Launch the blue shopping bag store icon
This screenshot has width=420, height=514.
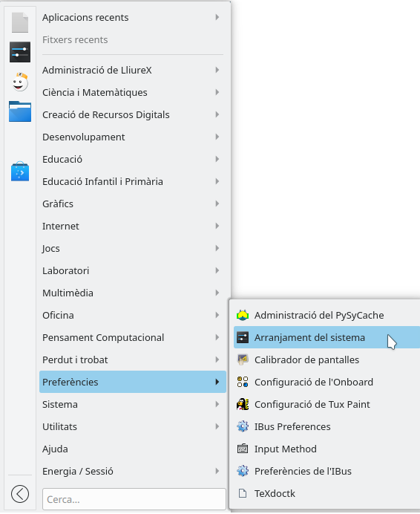20,171
